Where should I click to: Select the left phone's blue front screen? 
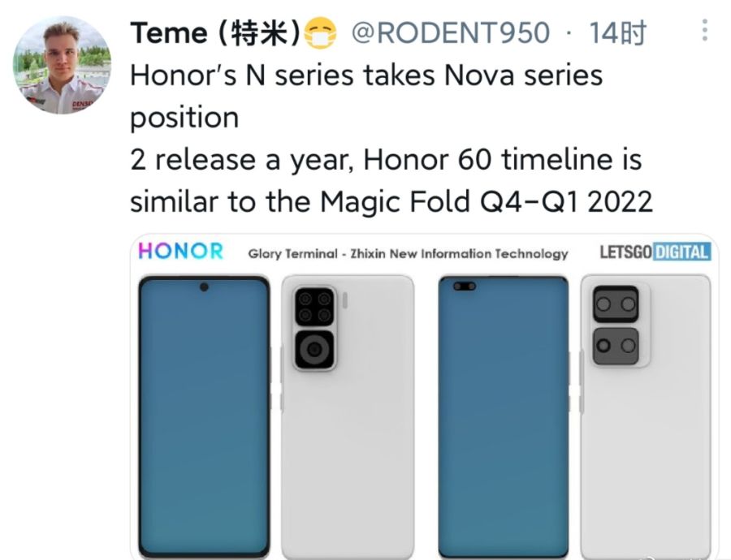coord(204,416)
